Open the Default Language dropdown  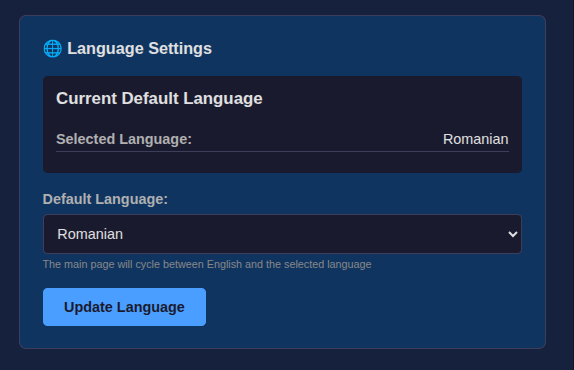coord(282,234)
